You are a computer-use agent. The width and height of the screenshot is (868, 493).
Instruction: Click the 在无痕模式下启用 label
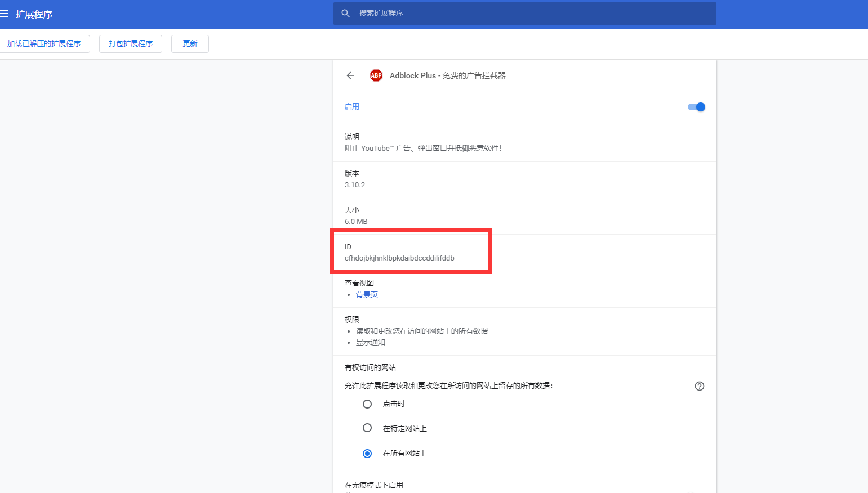(374, 485)
